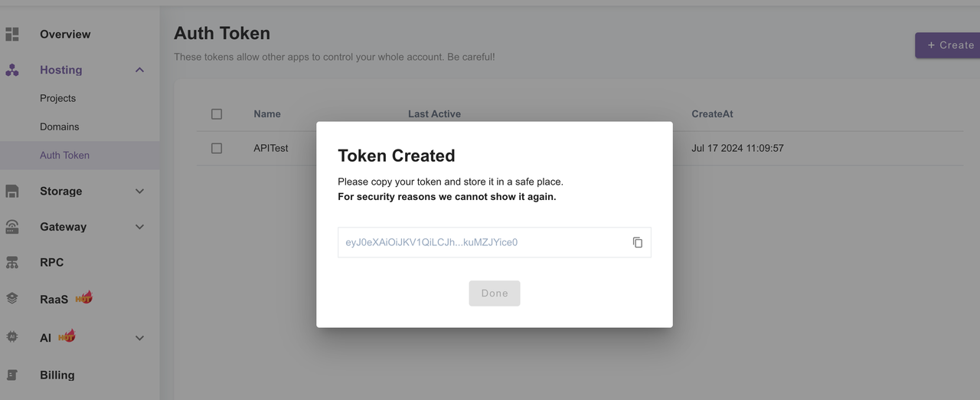Click the Storage sidebar icon
This screenshot has height=400, width=980.
point(12,192)
